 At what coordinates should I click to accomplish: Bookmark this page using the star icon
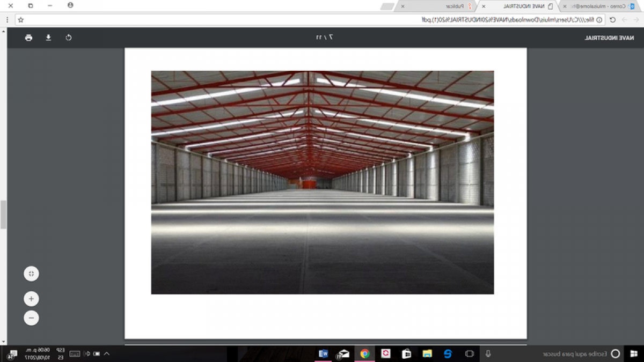pyautogui.click(x=20, y=19)
